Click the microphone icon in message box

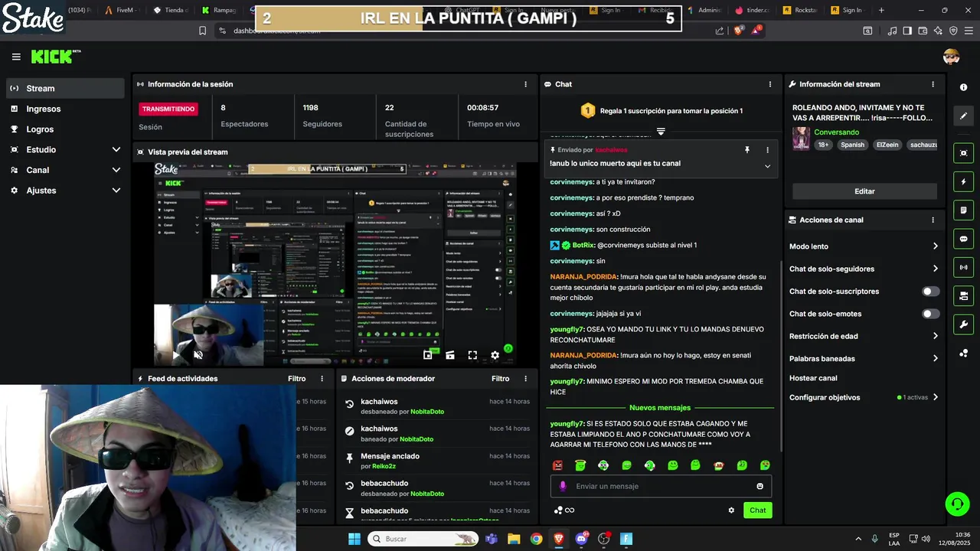563,486
